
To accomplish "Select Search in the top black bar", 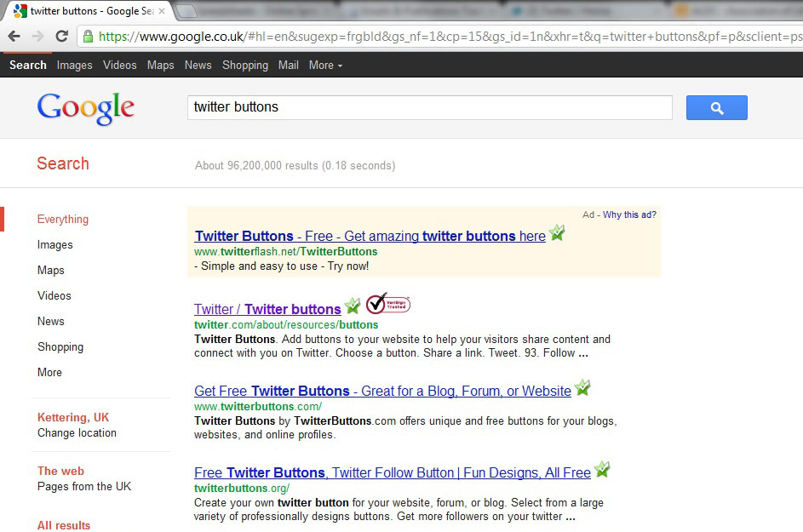I will point(27,65).
